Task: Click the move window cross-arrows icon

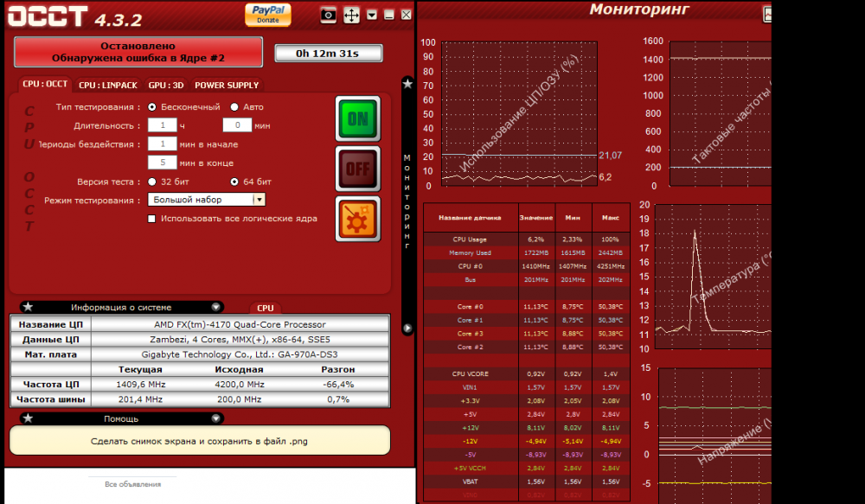Action: pos(351,15)
